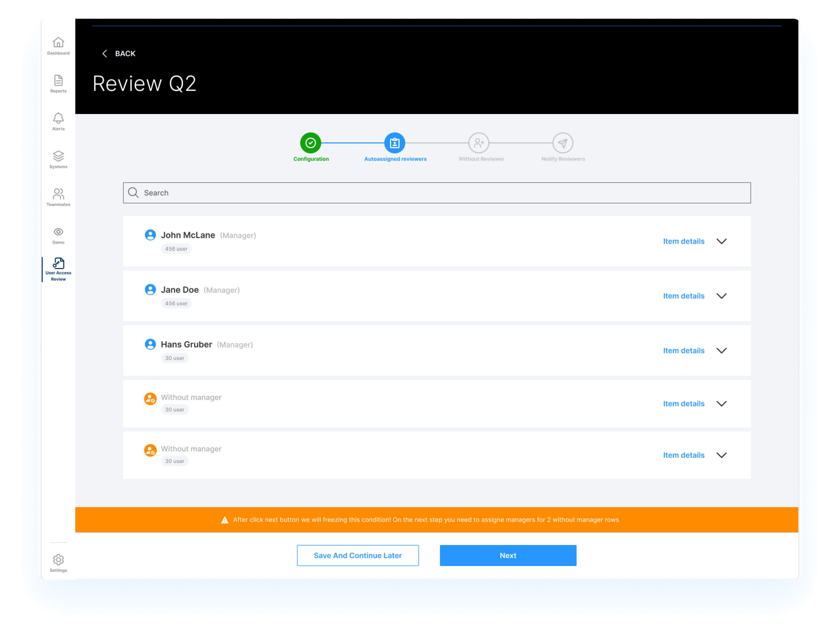This screenshot has height=636, width=840.
Task: Click the Teammates sidebar label
Action: pyautogui.click(x=58, y=204)
